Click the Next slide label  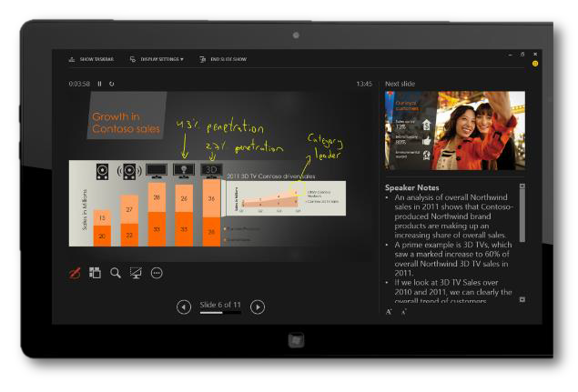[400, 84]
